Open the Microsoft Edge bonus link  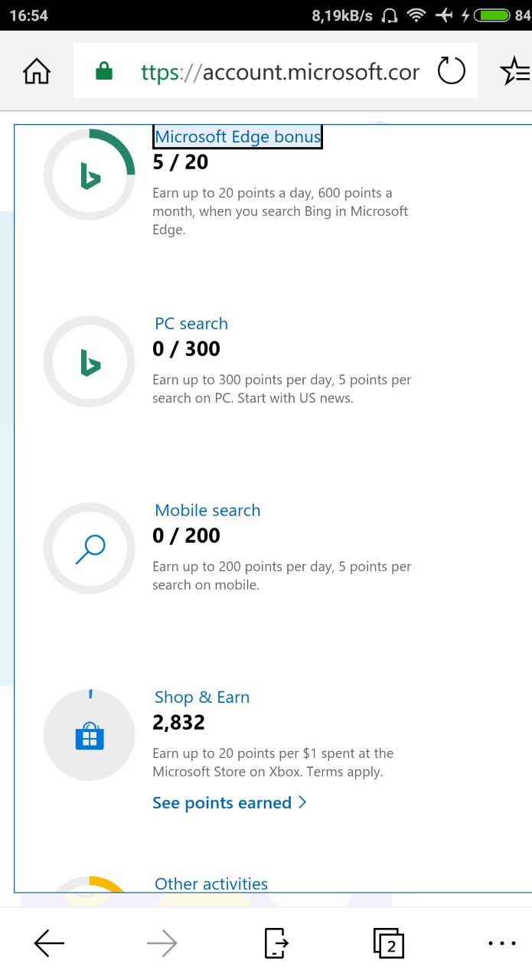point(237,137)
